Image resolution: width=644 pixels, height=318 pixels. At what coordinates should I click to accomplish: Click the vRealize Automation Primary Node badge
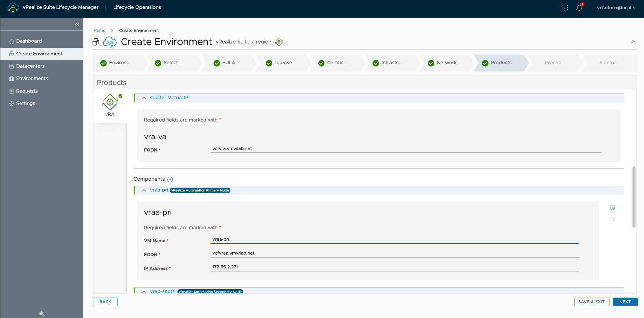(x=200, y=190)
